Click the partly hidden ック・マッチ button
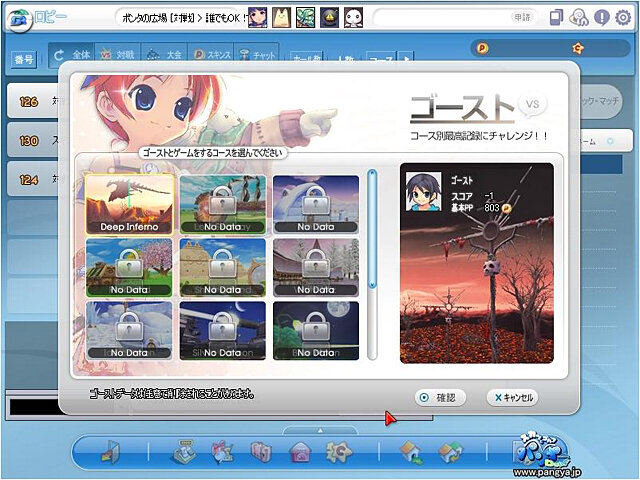 click(601, 101)
